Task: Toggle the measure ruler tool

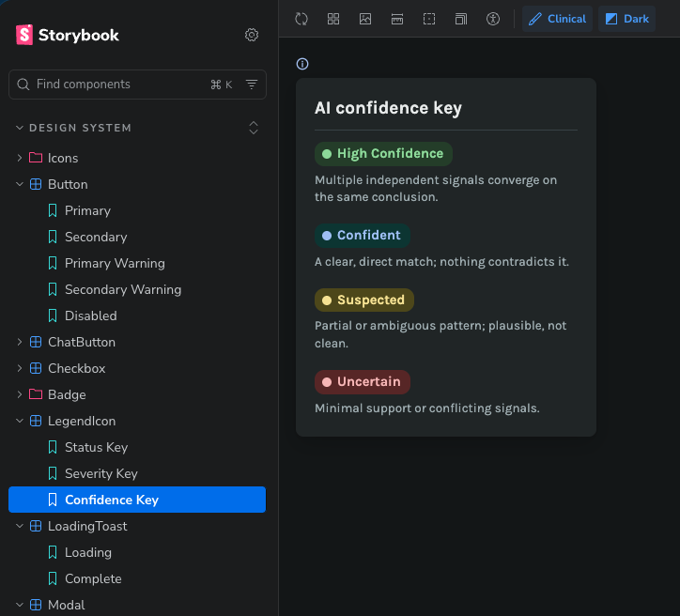Action: pyautogui.click(x=397, y=19)
